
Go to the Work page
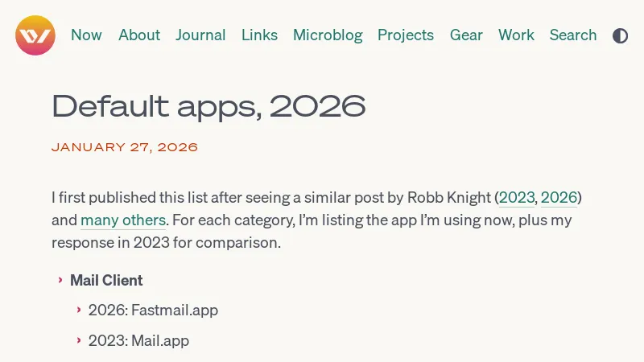pyautogui.click(x=516, y=35)
